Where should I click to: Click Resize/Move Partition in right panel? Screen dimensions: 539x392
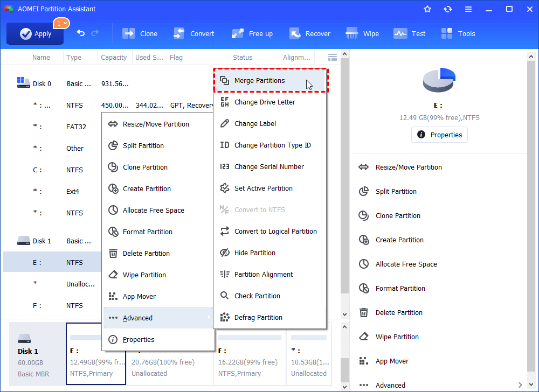pos(400,167)
